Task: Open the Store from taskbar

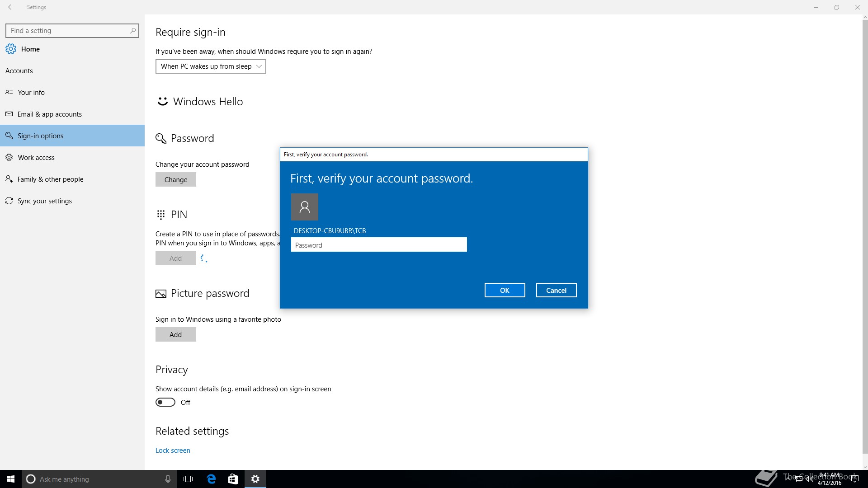Action: 233,479
